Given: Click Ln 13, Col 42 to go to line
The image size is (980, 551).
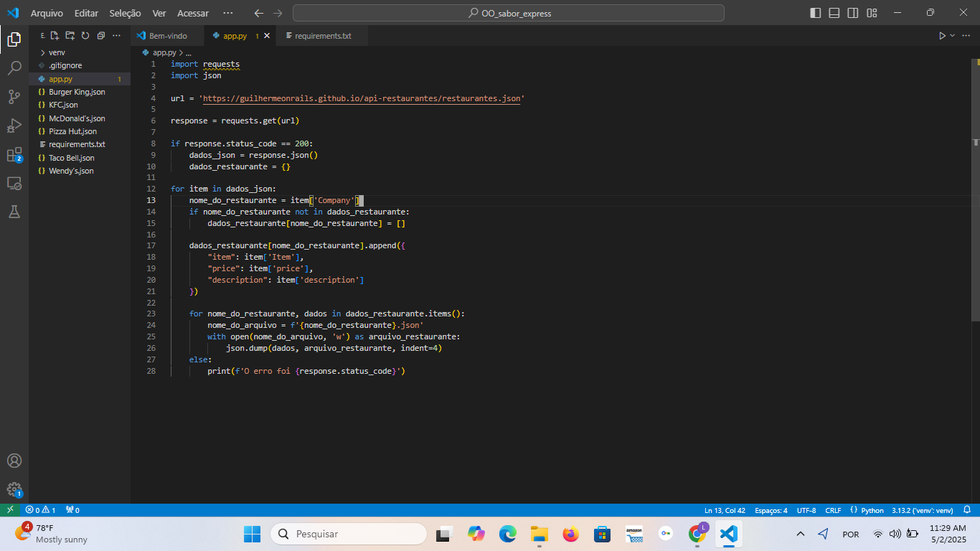Looking at the screenshot, I should [725, 510].
